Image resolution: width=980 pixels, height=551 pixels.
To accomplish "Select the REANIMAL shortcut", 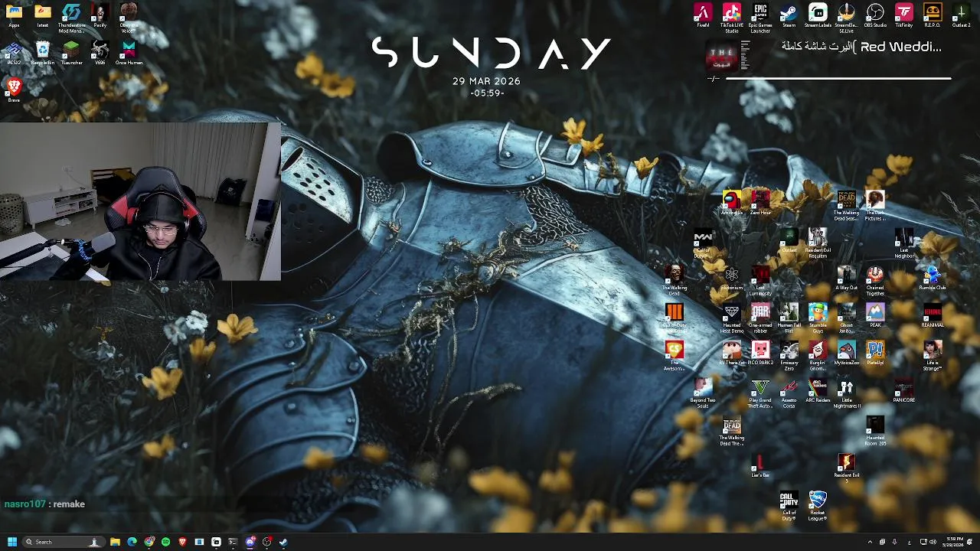I will (x=933, y=315).
